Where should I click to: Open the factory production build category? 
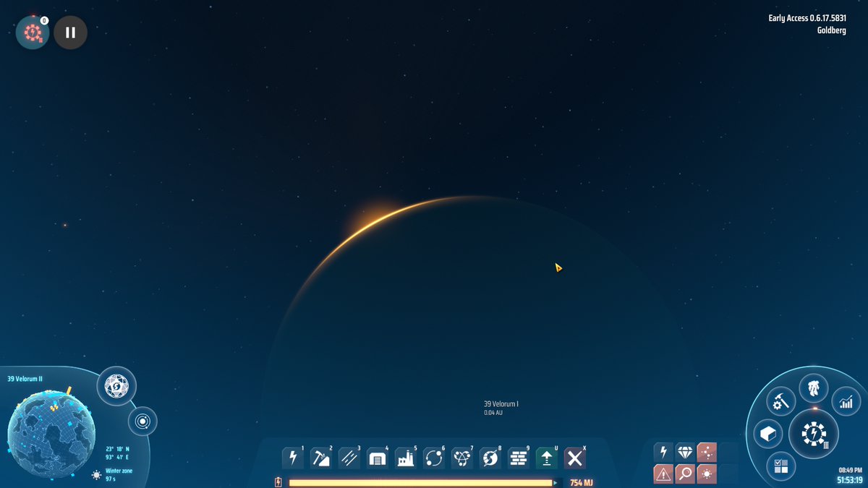(x=405, y=458)
